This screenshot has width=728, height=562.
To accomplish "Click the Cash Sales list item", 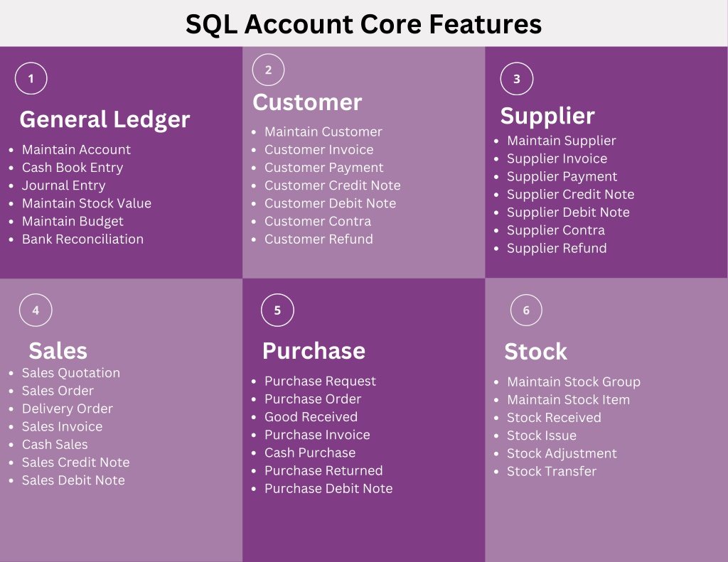I will [x=55, y=445].
